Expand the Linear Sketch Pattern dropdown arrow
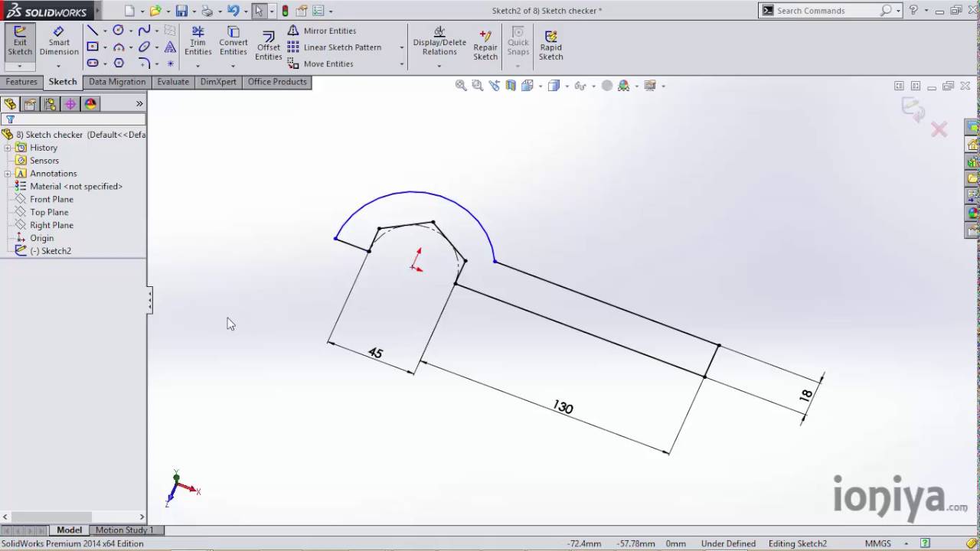Image resolution: width=980 pixels, height=551 pixels. (x=401, y=47)
